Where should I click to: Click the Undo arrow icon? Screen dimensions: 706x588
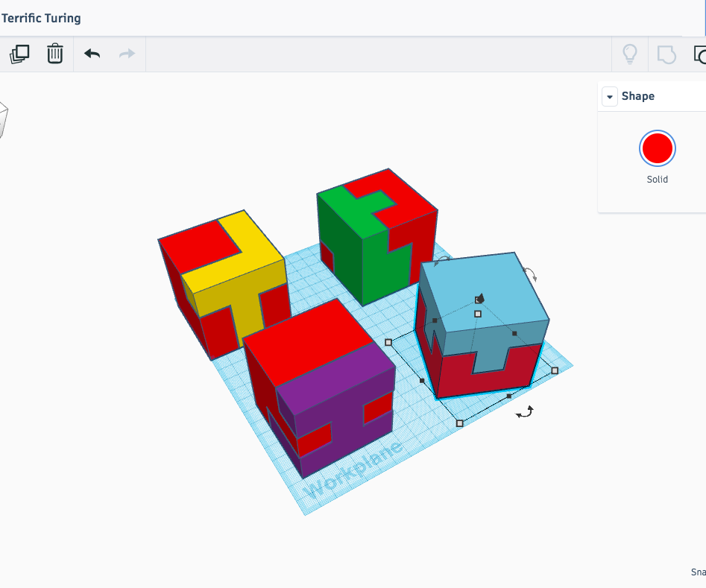[91, 54]
